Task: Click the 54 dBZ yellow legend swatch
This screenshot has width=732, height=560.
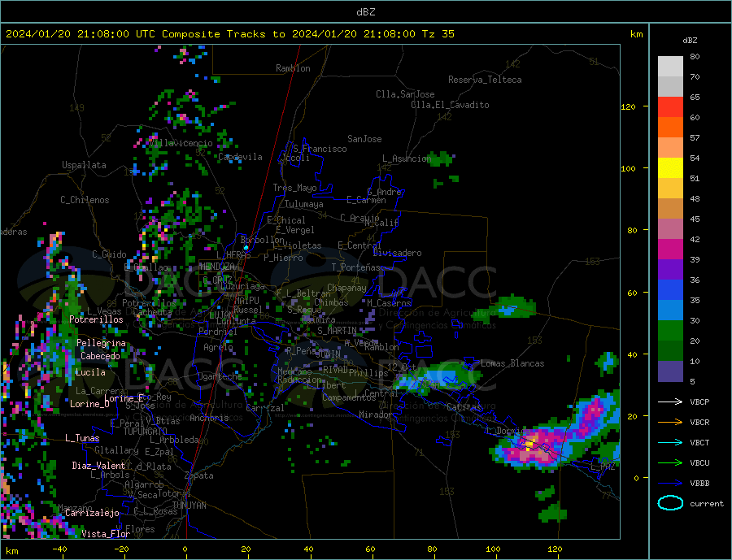Action: pos(670,168)
